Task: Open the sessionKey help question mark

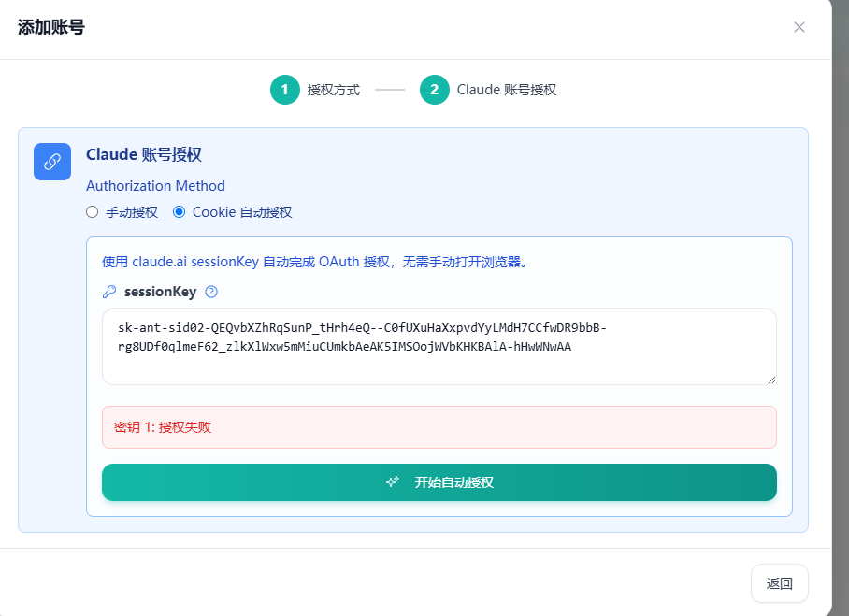Action: pyautogui.click(x=211, y=292)
